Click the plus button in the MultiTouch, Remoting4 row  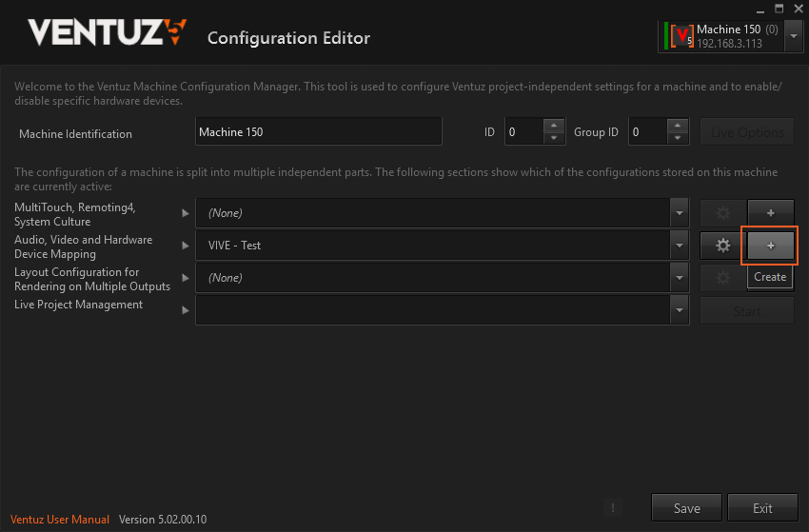click(x=770, y=213)
